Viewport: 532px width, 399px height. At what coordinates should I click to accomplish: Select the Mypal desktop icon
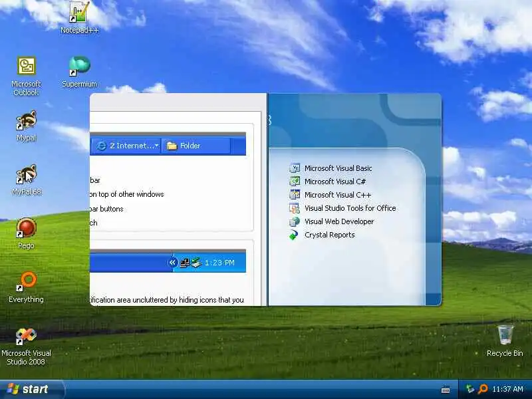[26, 126]
